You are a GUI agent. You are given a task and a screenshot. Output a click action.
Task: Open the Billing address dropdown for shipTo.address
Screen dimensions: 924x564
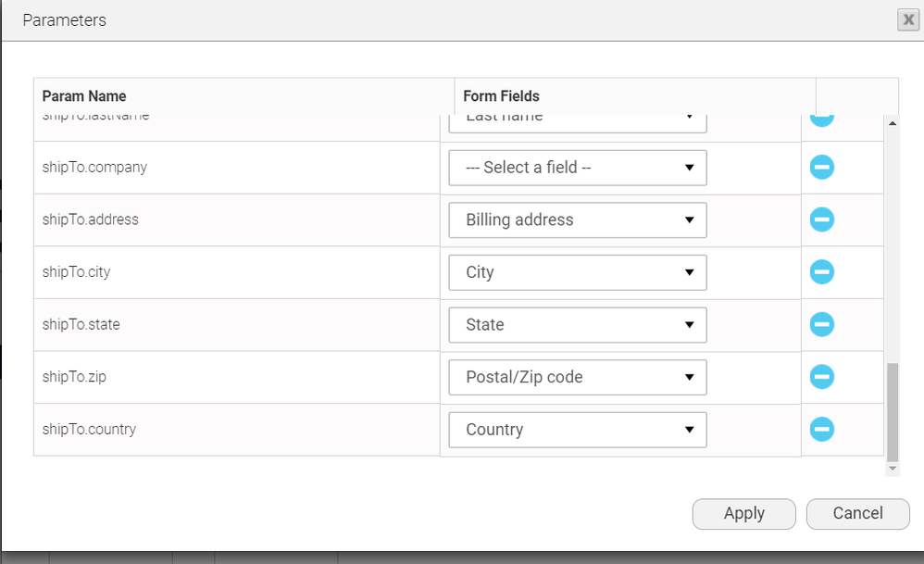click(577, 219)
